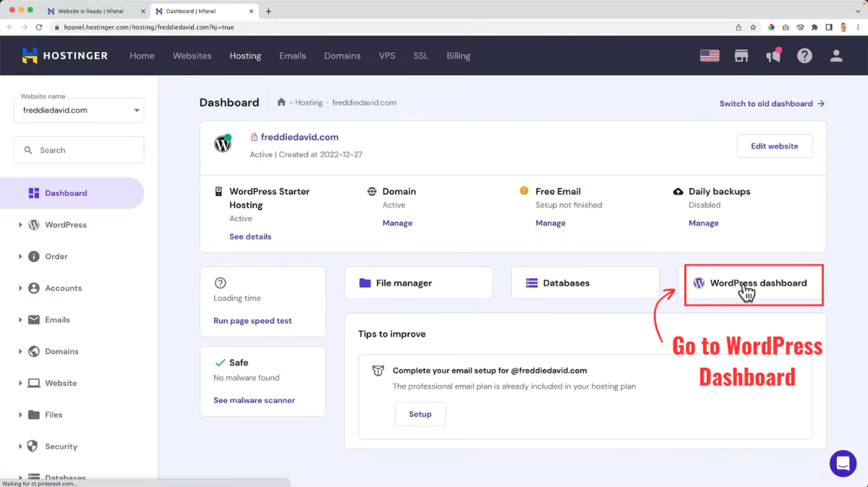Open the WordPress dashboard tile

754,284
